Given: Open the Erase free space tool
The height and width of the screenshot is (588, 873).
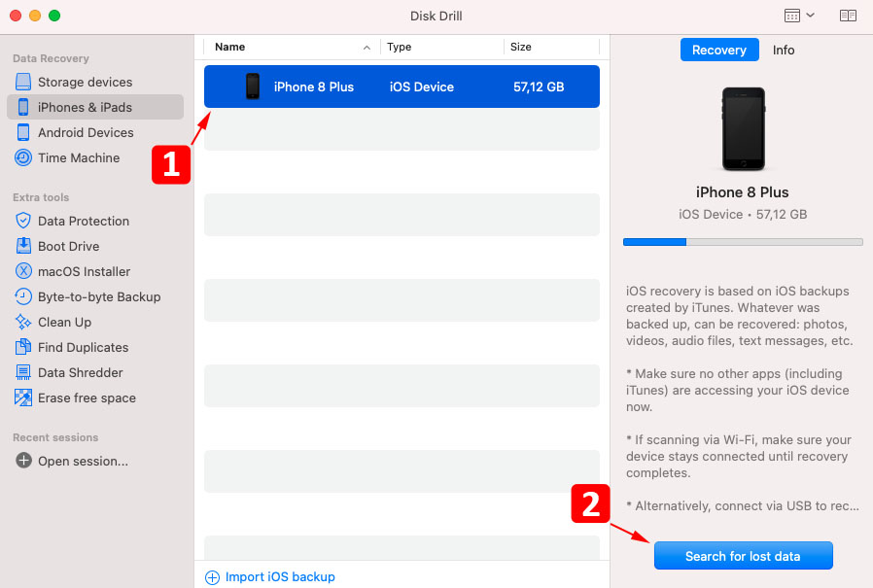Looking at the screenshot, I should pos(95,398).
